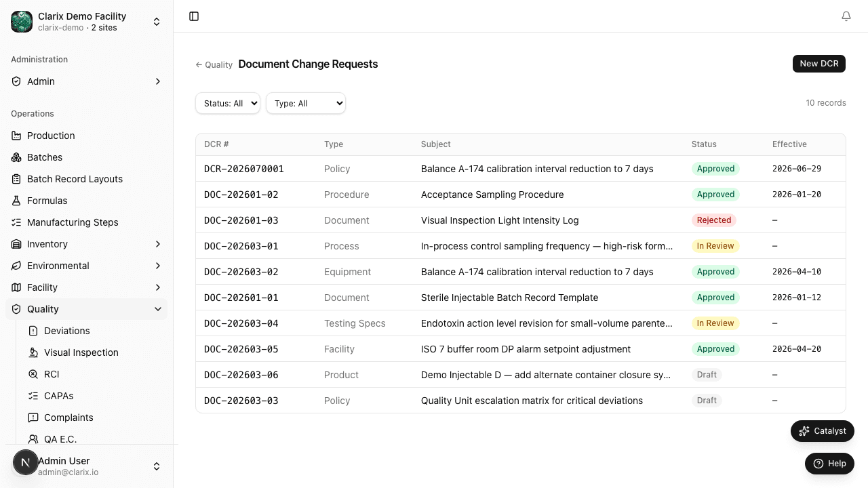868x488 pixels.
Task: Open the Admin User account menu chevrons
Action: point(157,466)
